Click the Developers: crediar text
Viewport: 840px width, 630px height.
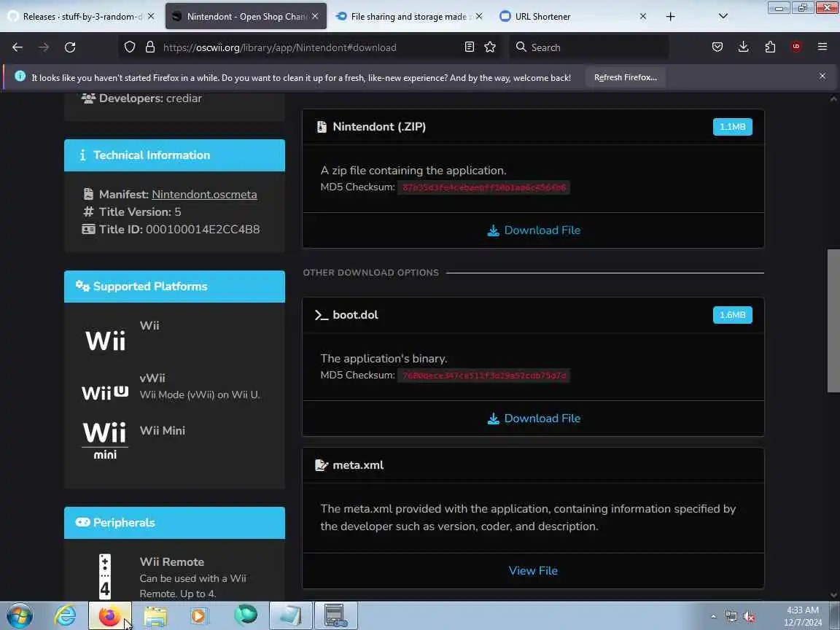pyautogui.click(x=150, y=98)
